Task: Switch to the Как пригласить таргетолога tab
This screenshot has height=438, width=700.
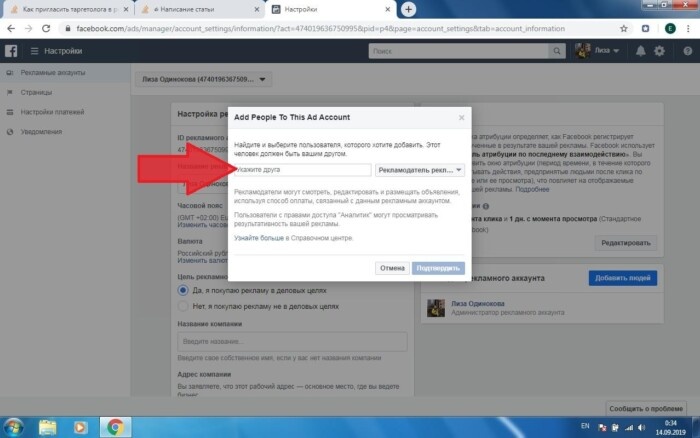Action: [x=67, y=9]
